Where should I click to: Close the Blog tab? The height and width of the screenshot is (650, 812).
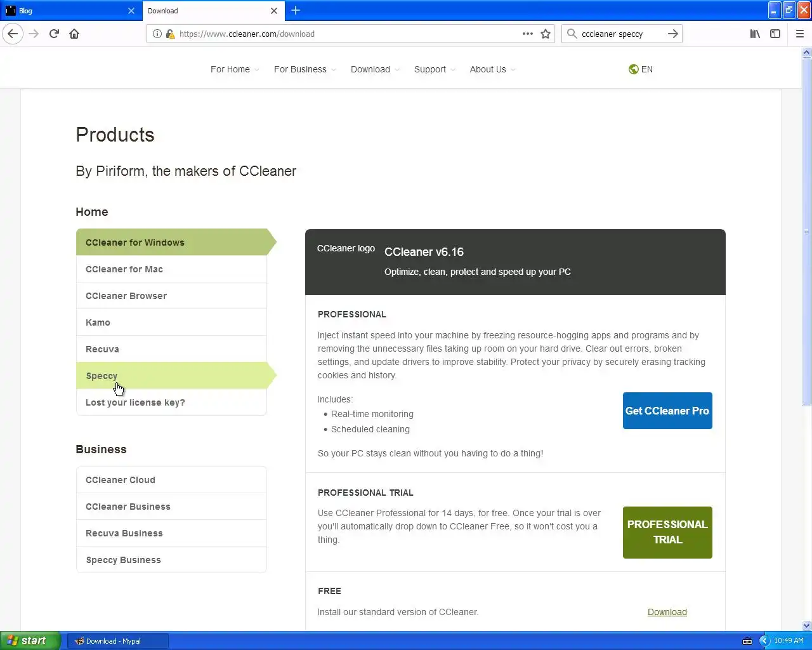click(131, 11)
